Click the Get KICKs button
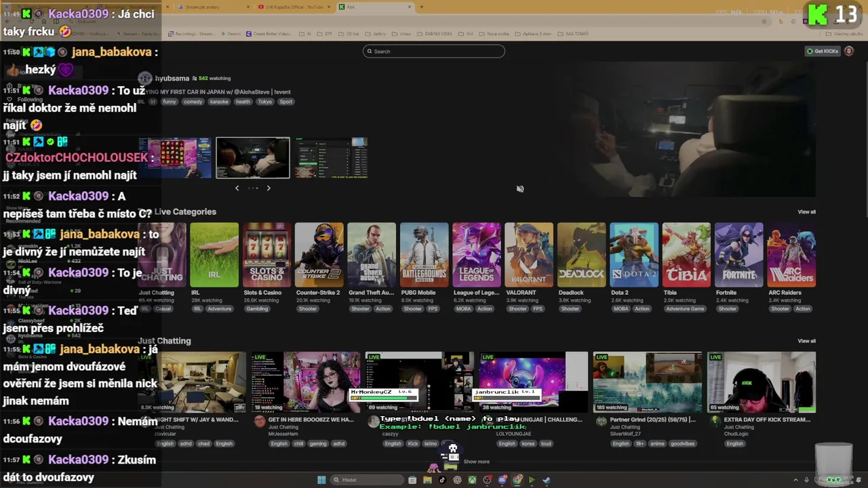 tap(822, 52)
